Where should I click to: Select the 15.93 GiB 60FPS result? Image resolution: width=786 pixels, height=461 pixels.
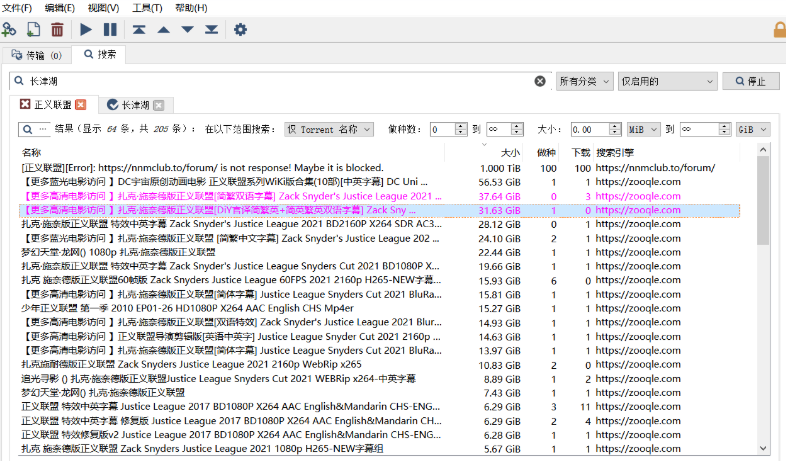(379, 280)
